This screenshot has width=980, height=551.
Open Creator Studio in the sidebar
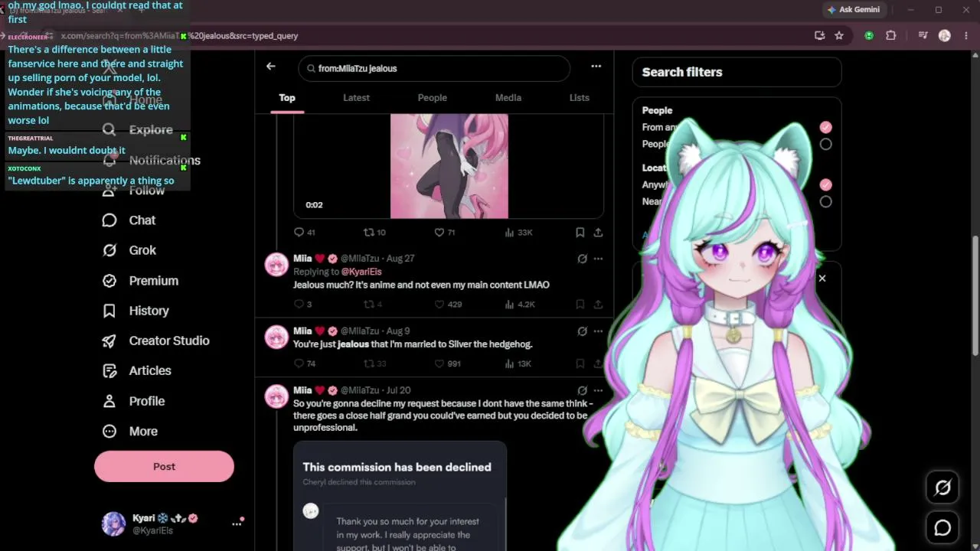point(156,341)
